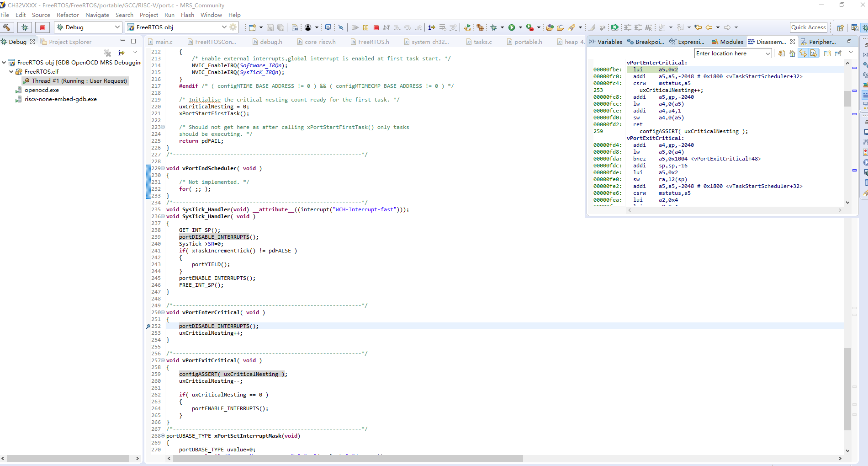Click the red Terminate icon
Image resolution: width=868 pixels, height=466 pixels.
[376, 27]
